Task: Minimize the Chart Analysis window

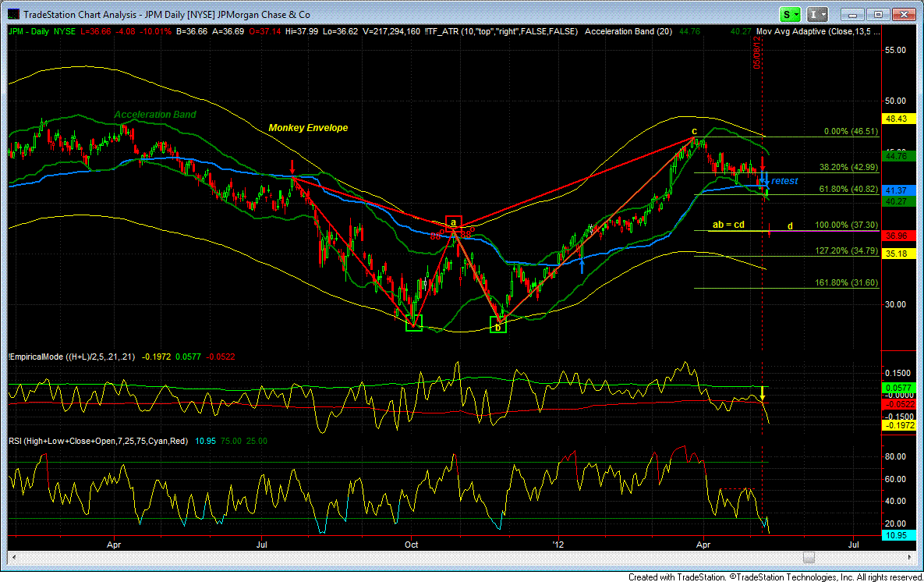Action: 852,15
